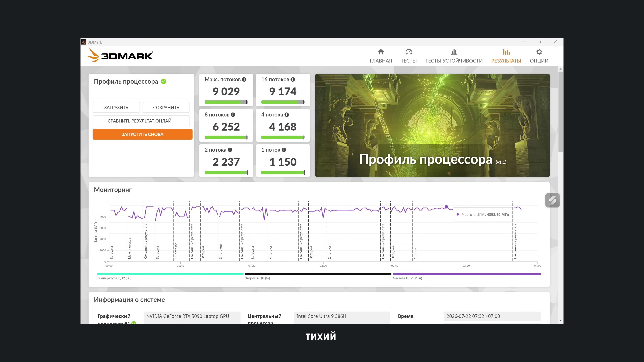
Task: Click the Профиль процессора (v1.1) banner image
Action: (433, 125)
